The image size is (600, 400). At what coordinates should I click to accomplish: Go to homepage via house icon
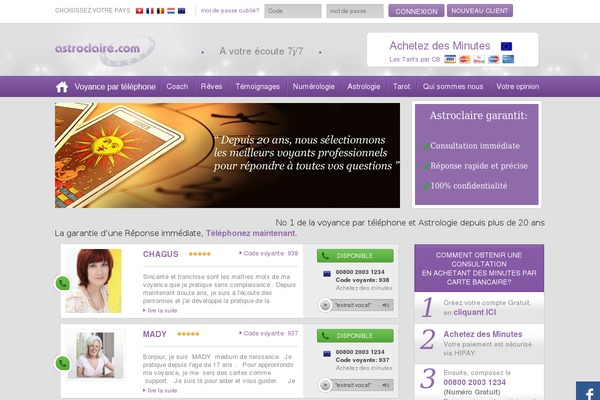click(x=62, y=87)
